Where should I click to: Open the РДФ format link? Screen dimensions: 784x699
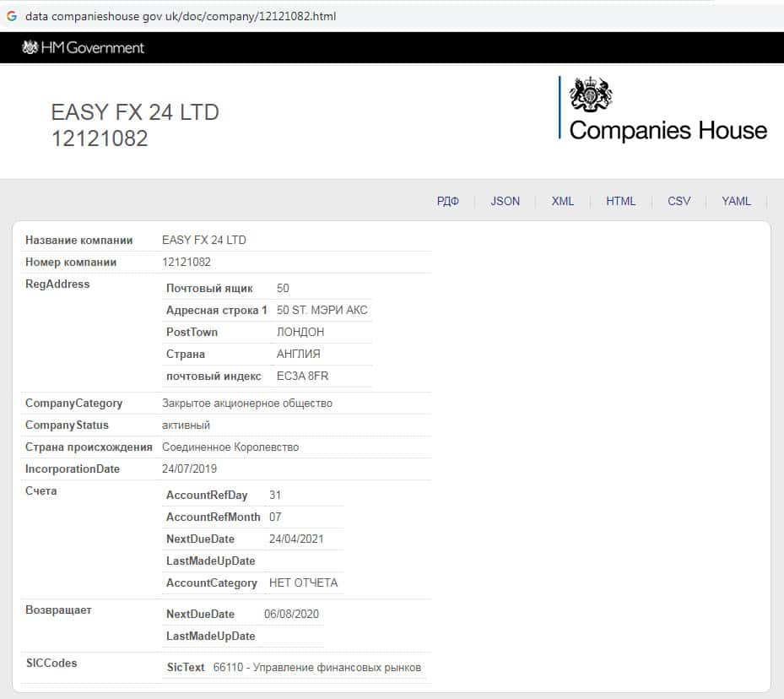[447, 201]
